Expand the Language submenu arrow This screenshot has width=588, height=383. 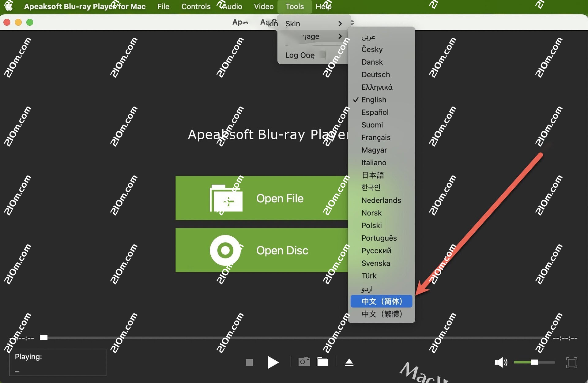point(340,36)
